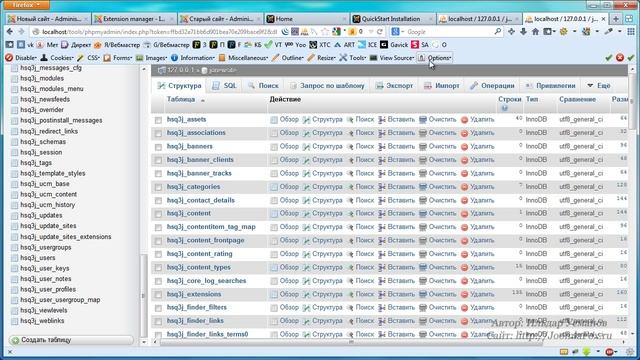This screenshot has width=640, height=360.
Task: Open the Information dropdown in the developer toolbar
Action: (x=192, y=58)
